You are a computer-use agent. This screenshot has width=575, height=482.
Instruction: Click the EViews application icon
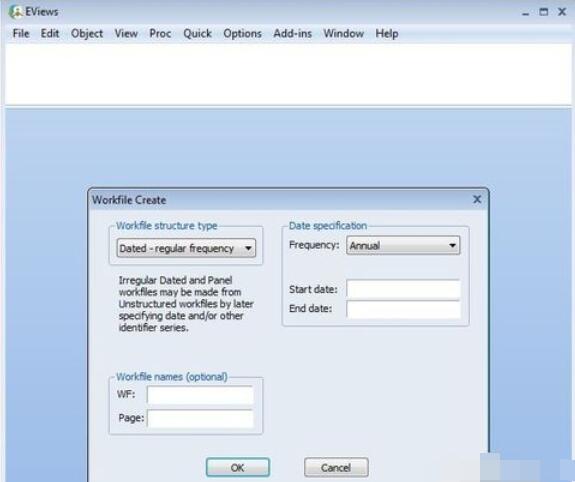(x=15, y=12)
